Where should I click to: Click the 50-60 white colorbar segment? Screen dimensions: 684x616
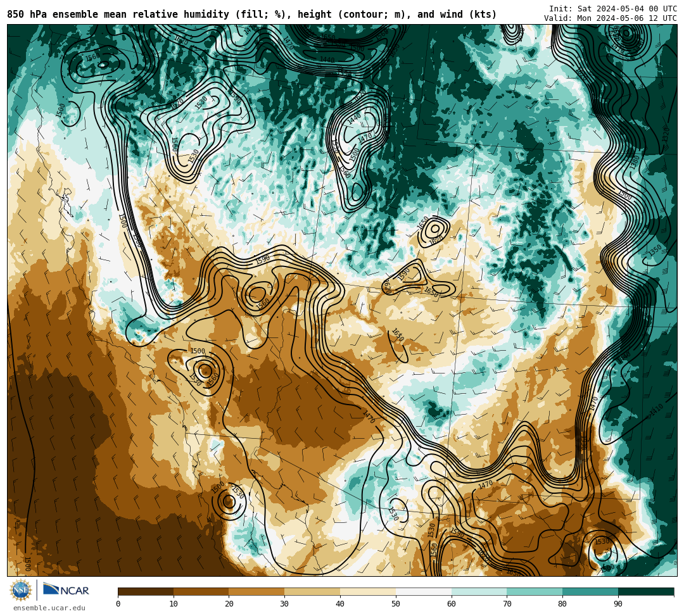pyautogui.click(x=424, y=591)
